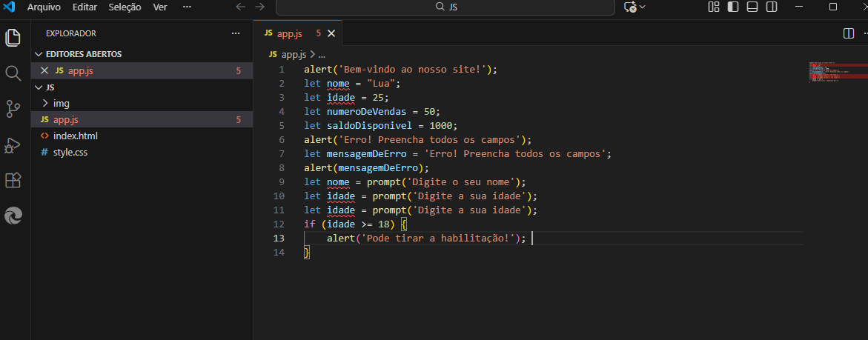This screenshot has width=868, height=340.
Task: Open the Seleção menu
Action: [125, 7]
